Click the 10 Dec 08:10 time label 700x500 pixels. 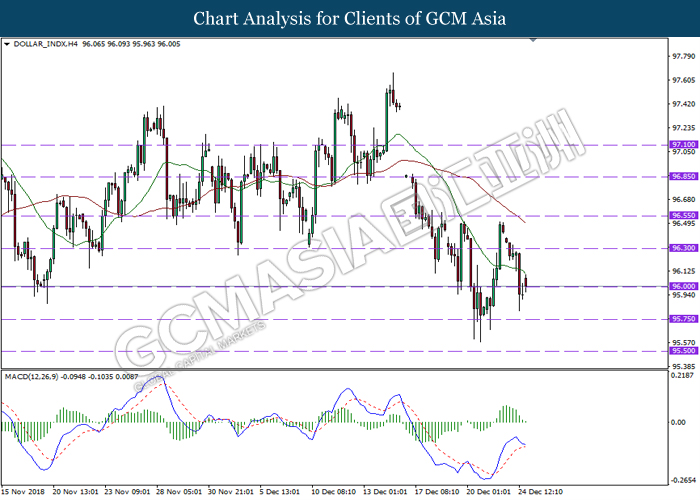[334, 492]
